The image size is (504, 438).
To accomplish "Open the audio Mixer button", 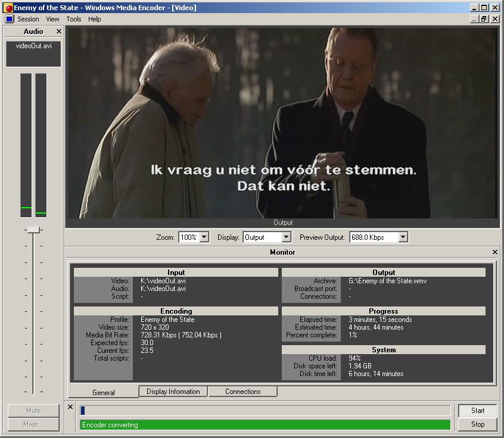I will click(33, 424).
